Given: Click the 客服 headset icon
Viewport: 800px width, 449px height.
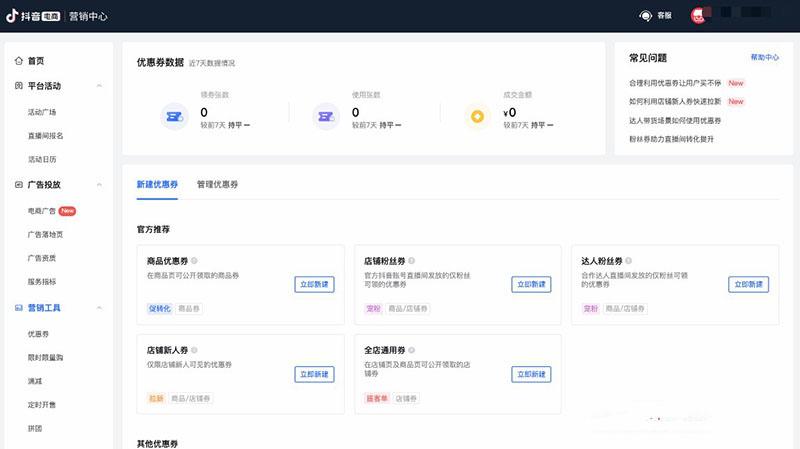Looking at the screenshot, I should pyautogui.click(x=645, y=15).
